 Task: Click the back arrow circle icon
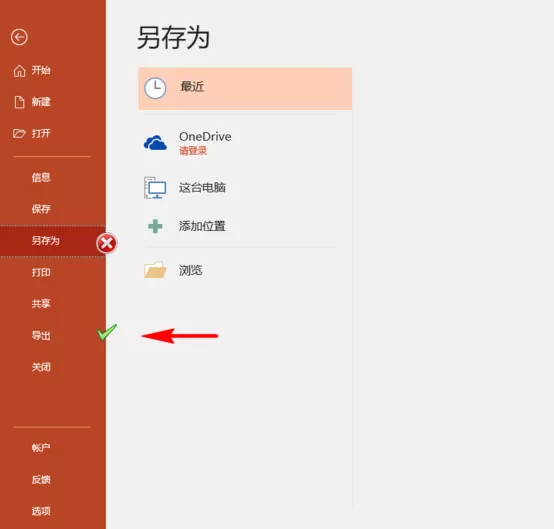(19, 37)
